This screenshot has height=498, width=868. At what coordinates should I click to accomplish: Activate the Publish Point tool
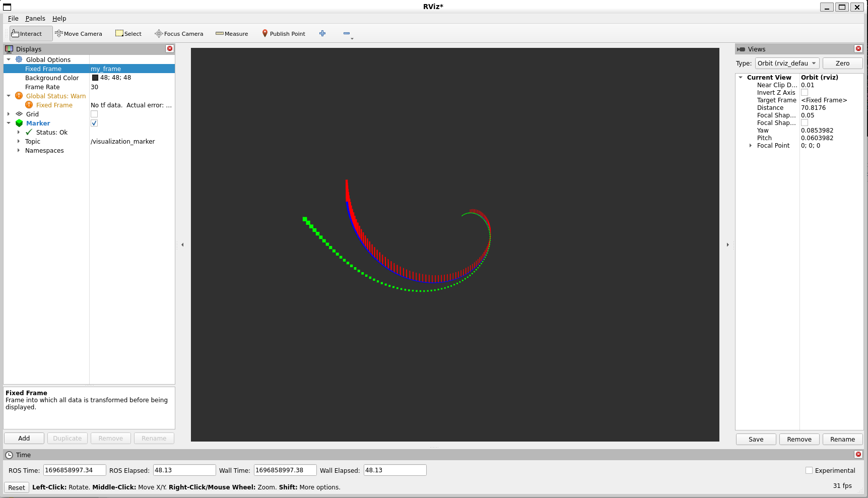point(284,34)
